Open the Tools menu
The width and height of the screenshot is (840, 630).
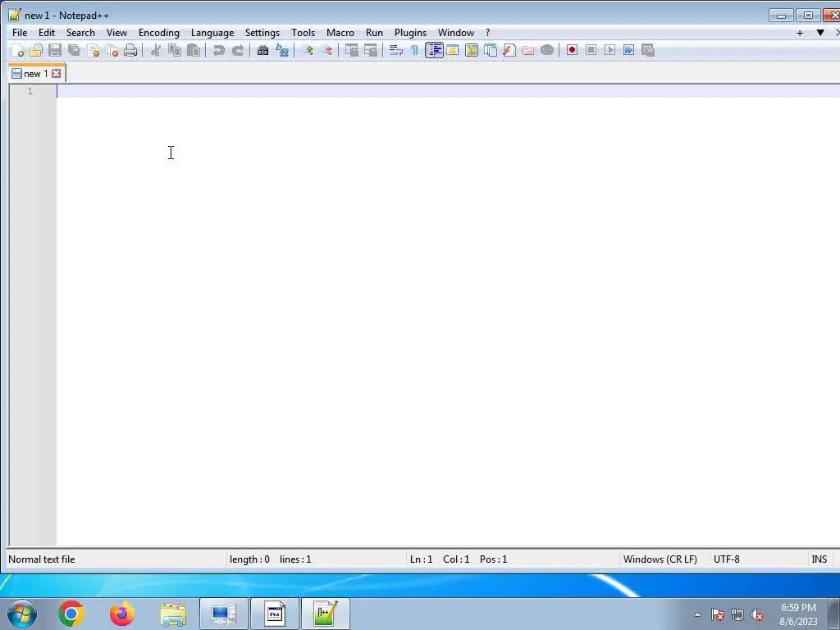click(303, 33)
